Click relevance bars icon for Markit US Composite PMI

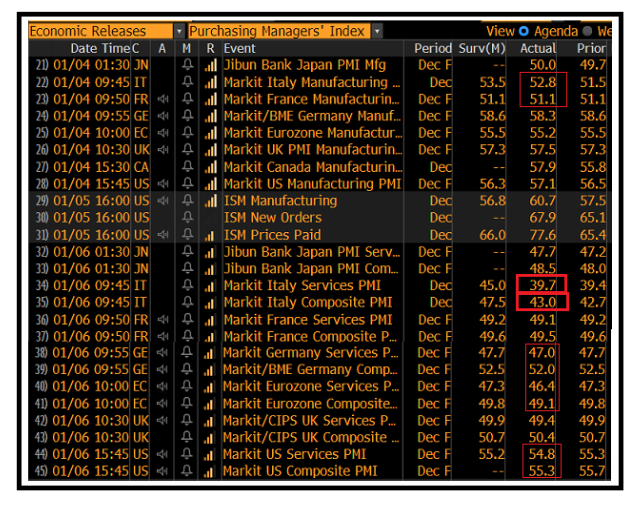[210, 471]
